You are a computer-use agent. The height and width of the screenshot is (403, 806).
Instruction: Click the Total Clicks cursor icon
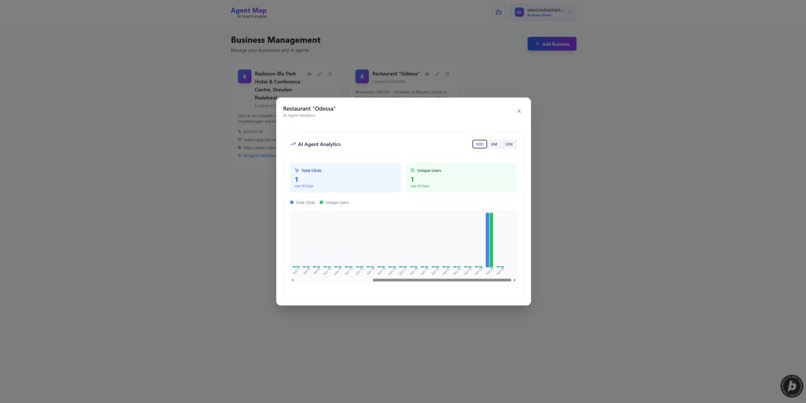(297, 170)
